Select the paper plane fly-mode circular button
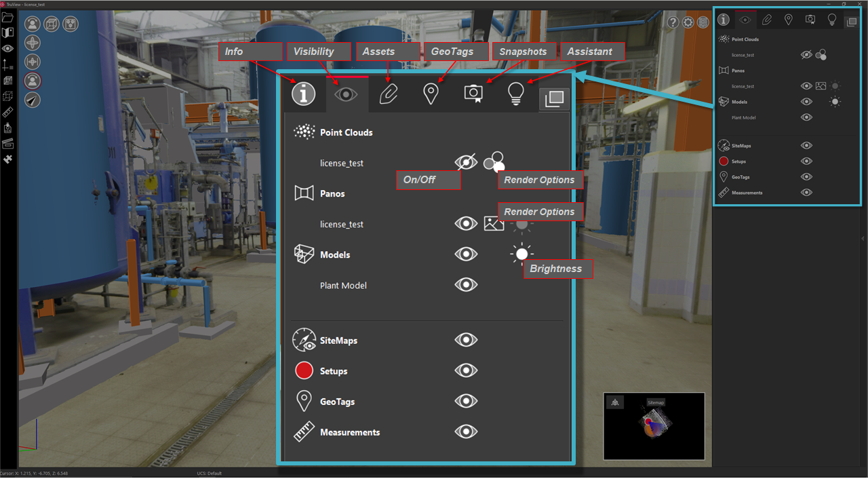The width and height of the screenshot is (868, 479). [33, 100]
